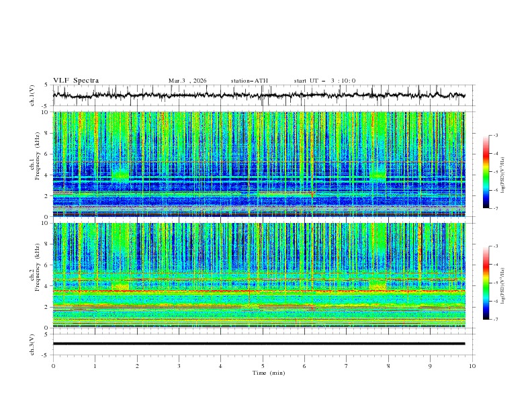The image size is (532, 411).
Task: Click the time axis tick label "7"
Action: 347,366
